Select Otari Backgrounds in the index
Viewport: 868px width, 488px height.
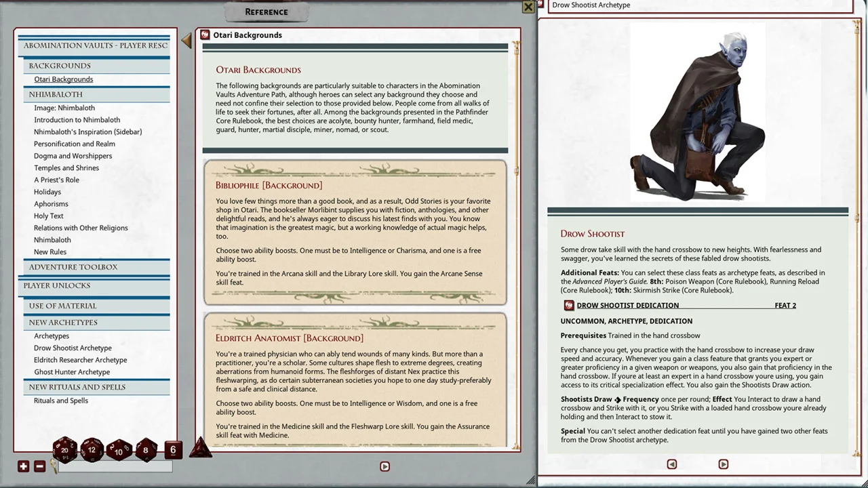(x=64, y=79)
